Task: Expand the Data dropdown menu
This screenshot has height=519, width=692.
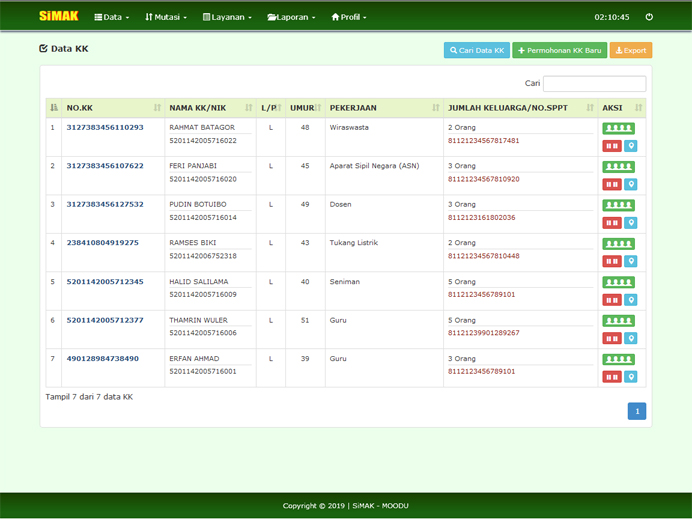Action: [x=111, y=17]
